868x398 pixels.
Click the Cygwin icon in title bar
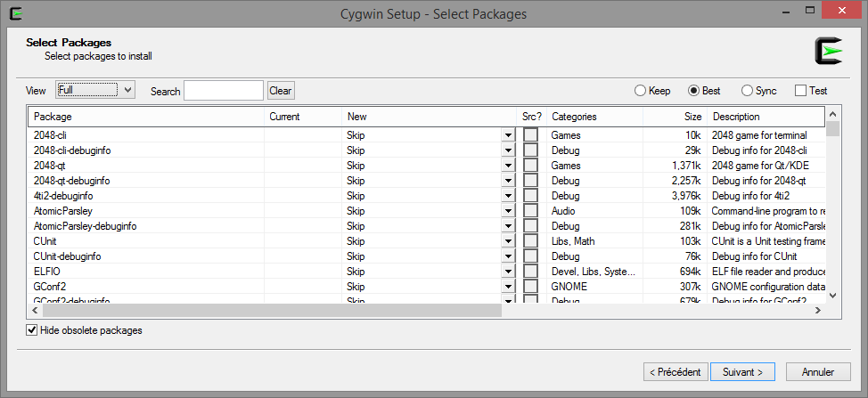coord(15,12)
